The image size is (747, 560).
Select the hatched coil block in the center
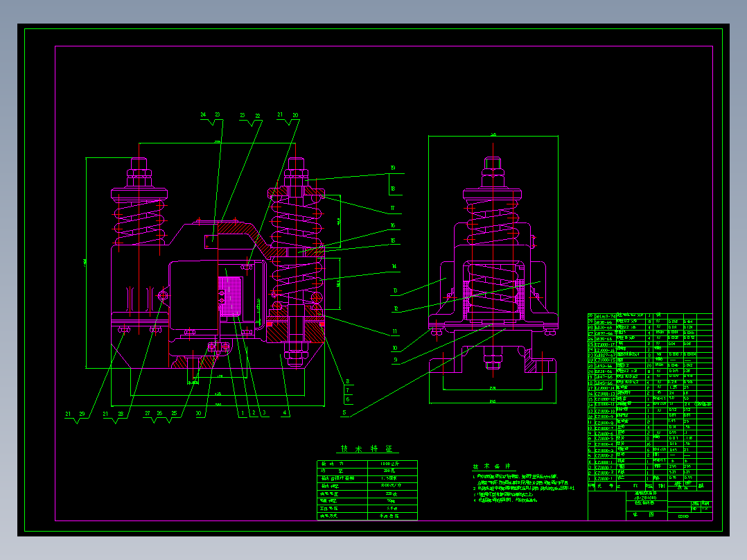230,297
